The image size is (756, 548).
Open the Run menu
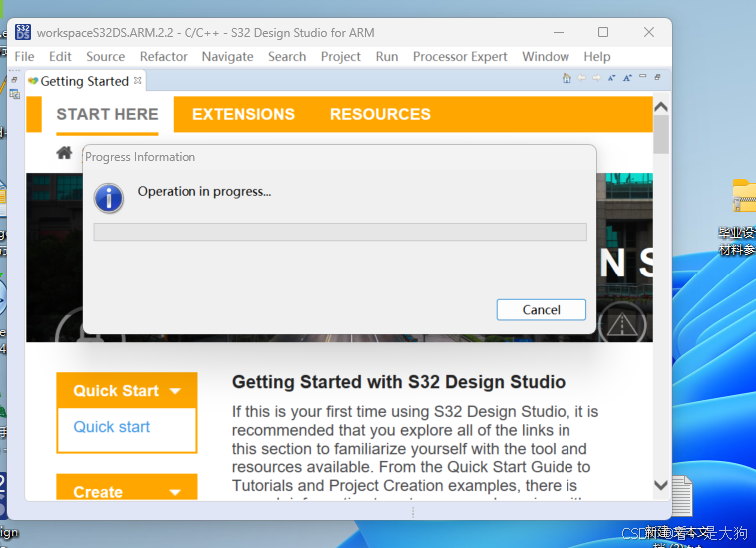click(x=387, y=57)
